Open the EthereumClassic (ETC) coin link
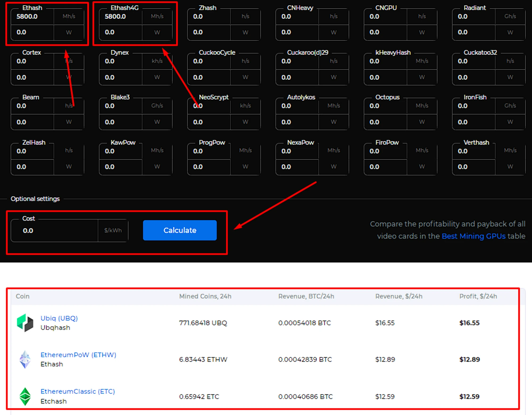Viewport: 532px width, 415px height. [x=77, y=392]
